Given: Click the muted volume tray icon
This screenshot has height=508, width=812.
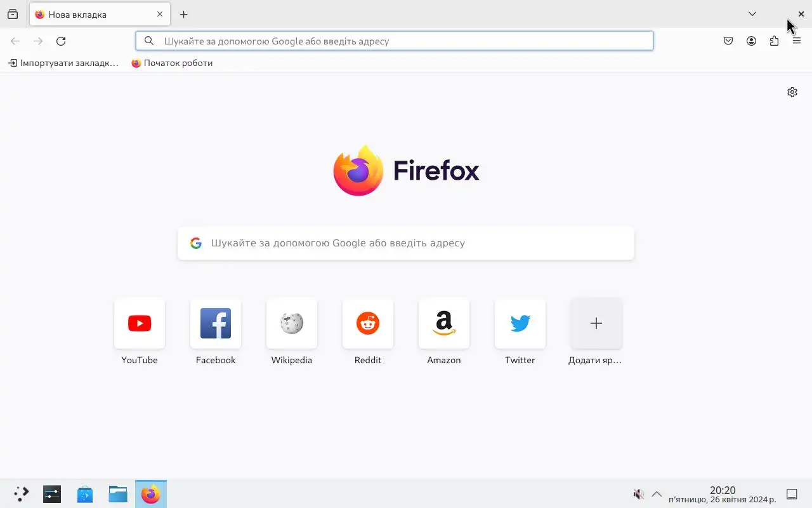Looking at the screenshot, I should 639,494.
